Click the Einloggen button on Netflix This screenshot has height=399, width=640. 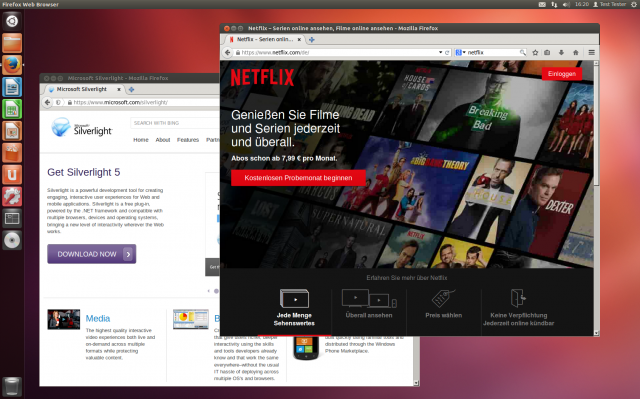coord(562,74)
